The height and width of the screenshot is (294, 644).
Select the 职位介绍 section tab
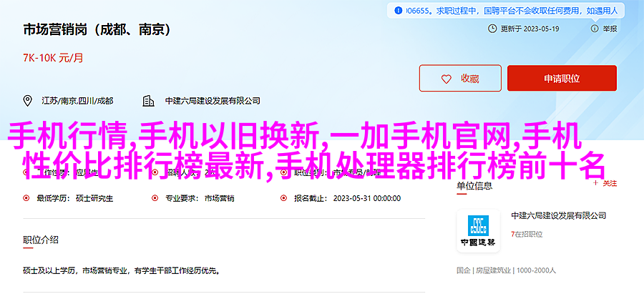(41, 240)
